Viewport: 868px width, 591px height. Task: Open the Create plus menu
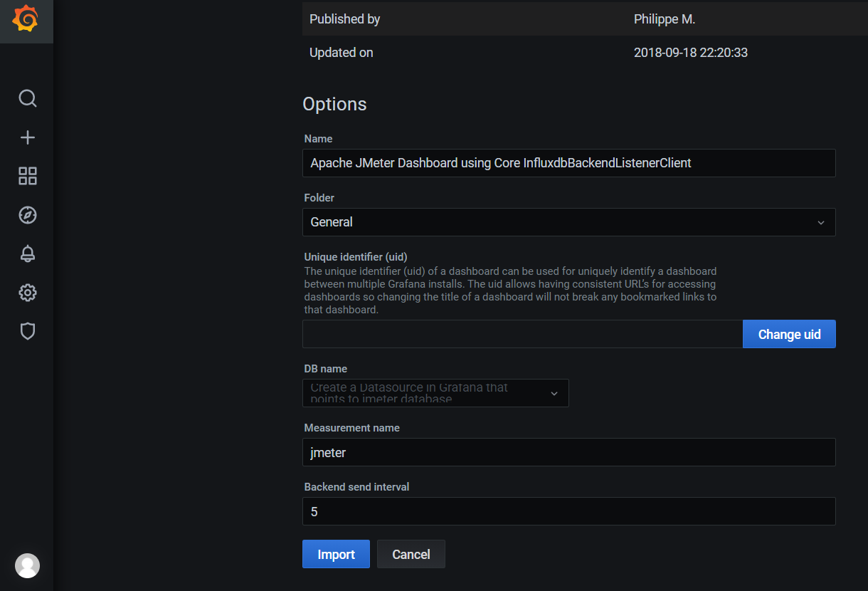pyautogui.click(x=27, y=137)
